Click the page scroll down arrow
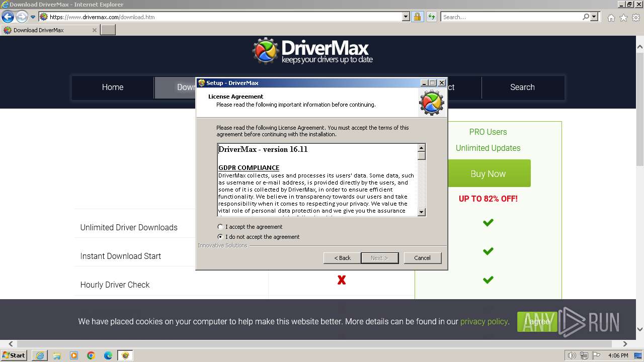Screen dimensions: 644x362 [639, 329]
